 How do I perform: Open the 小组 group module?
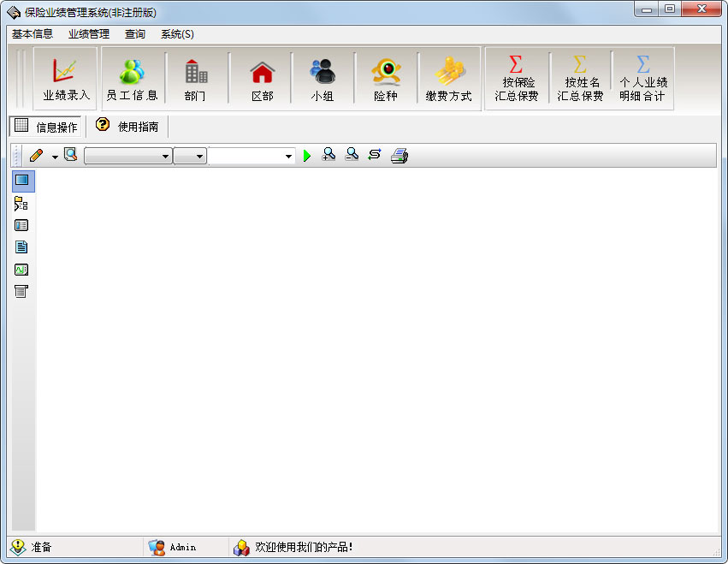point(323,79)
